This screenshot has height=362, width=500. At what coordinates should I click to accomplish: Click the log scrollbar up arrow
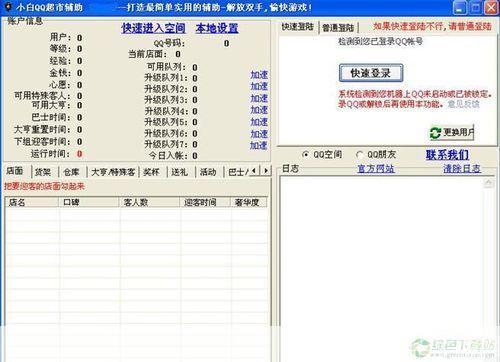489,183
